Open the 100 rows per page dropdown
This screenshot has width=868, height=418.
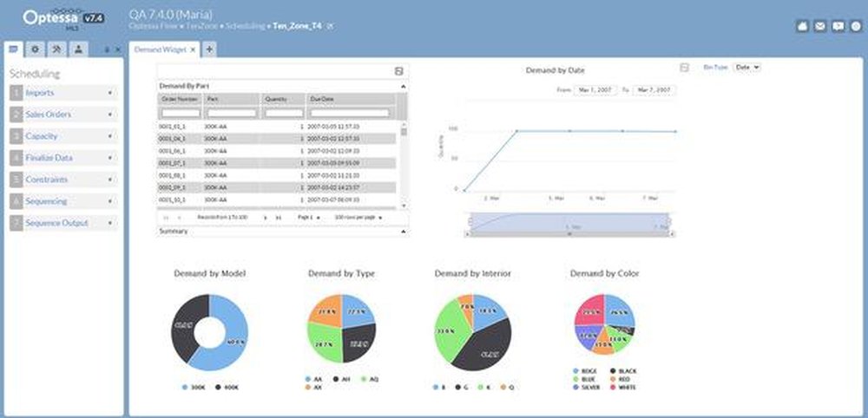358,218
